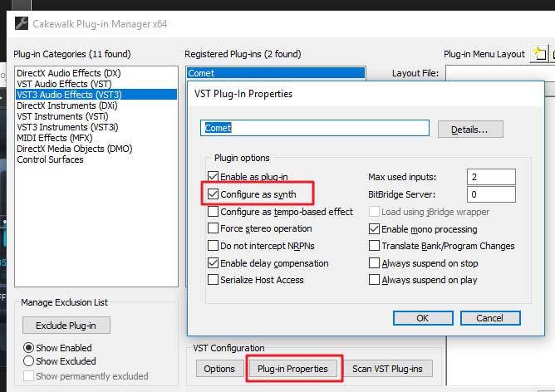Click the Layout File input field
Viewport: 555px width, 392px height.
pyautogui.click(x=499, y=73)
